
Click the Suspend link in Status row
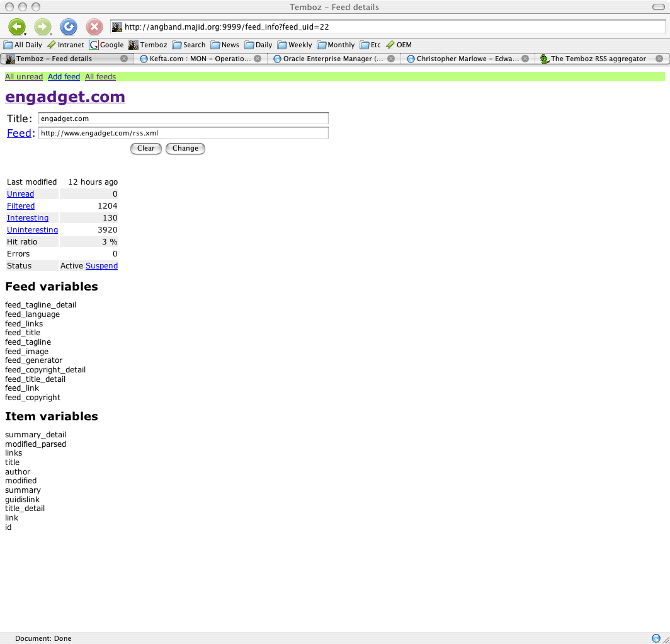[101, 266]
